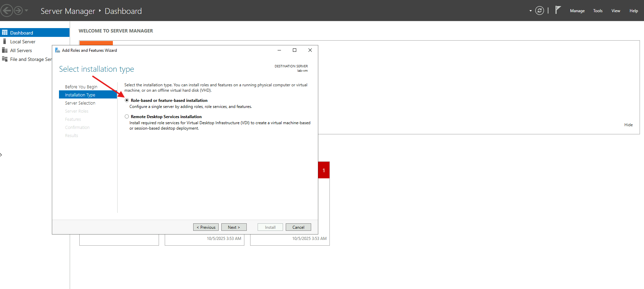Click the Add Roles and Features Wizard title icon
Screen dimensions: 644x289
click(58, 50)
